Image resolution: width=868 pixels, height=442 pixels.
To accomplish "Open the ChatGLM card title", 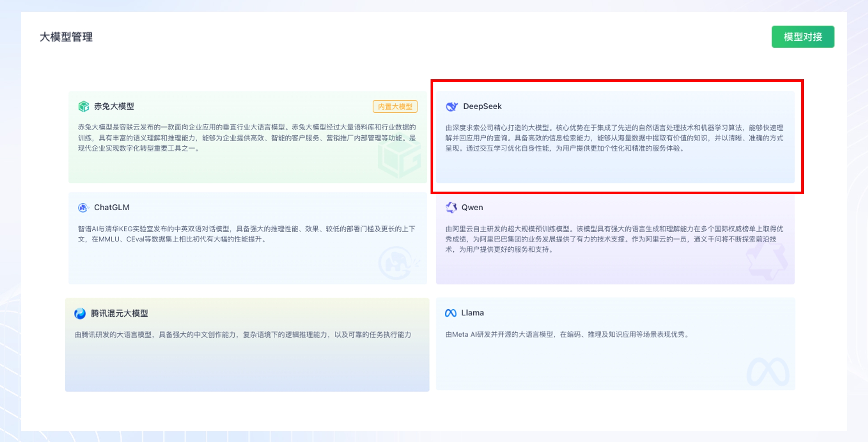I will pos(112,207).
